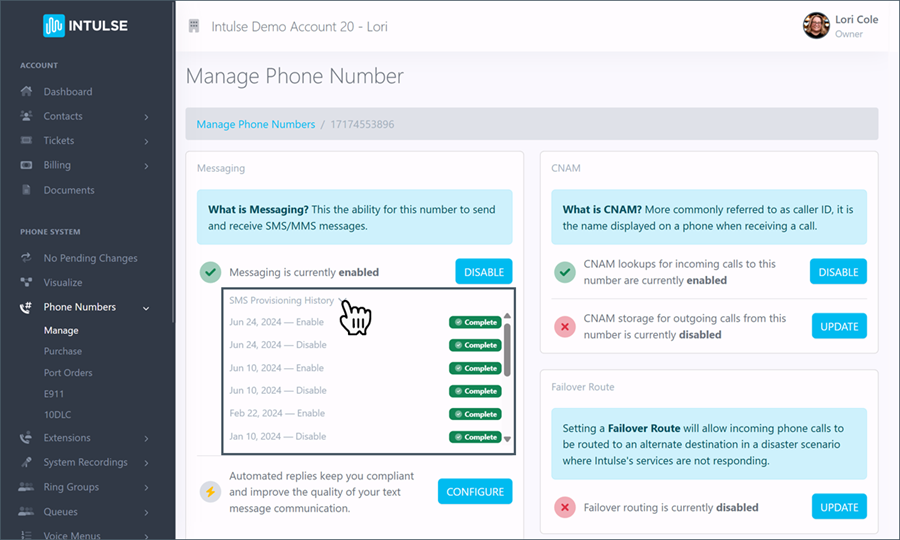Screen dimensions: 900x540
Task: Disable Messaging for this number
Action: (x=484, y=272)
